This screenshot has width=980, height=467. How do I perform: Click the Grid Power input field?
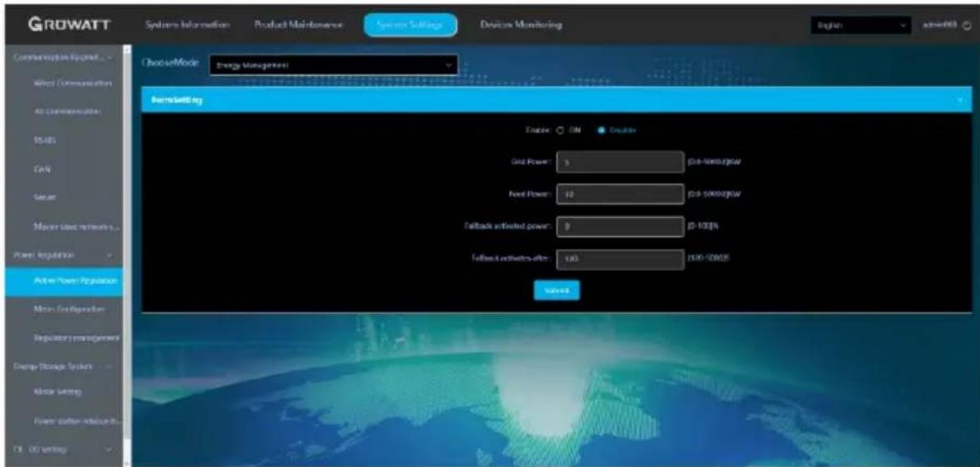coord(619,162)
